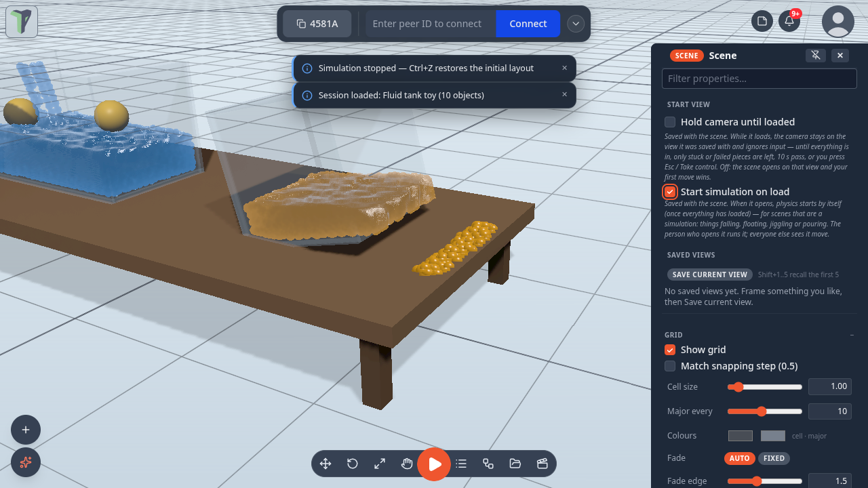Open the object list icon
Screen dimensions: 868x488
(x=461, y=464)
